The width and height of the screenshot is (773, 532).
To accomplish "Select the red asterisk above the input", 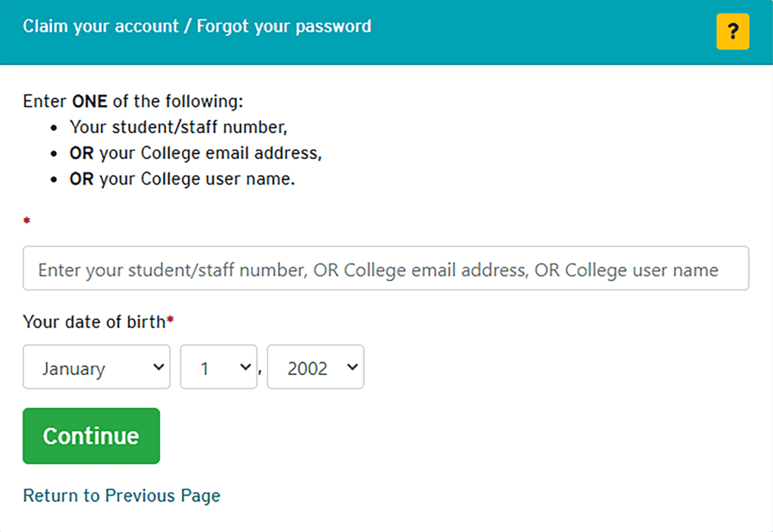I will 26,221.
